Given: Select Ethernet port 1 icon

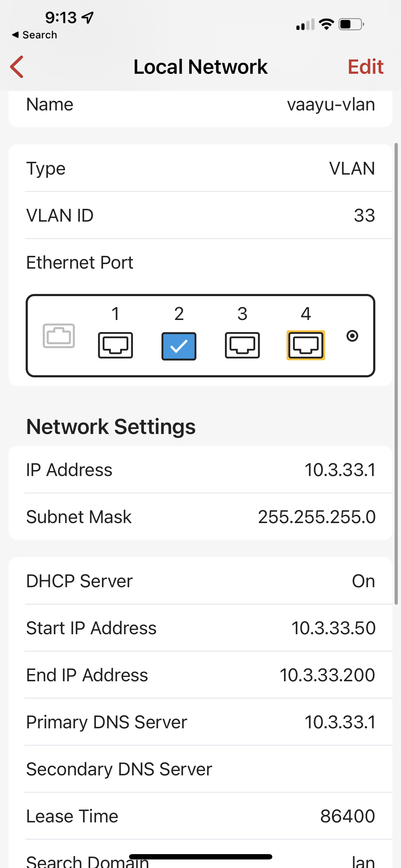Looking at the screenshot, I should click(115, 345).
